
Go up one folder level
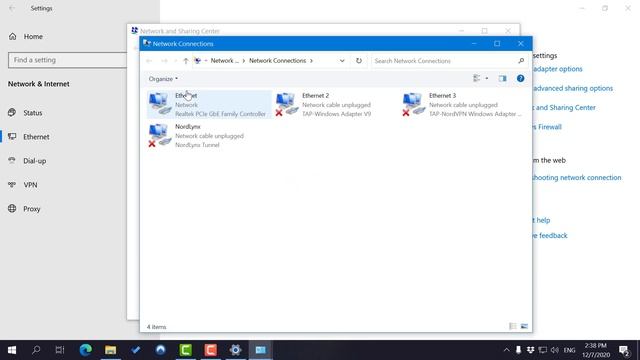186,61
